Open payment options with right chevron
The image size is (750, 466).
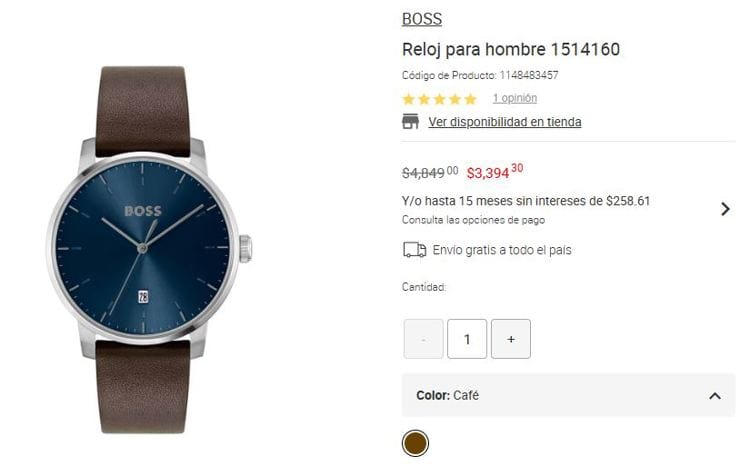tap(725, 209)
